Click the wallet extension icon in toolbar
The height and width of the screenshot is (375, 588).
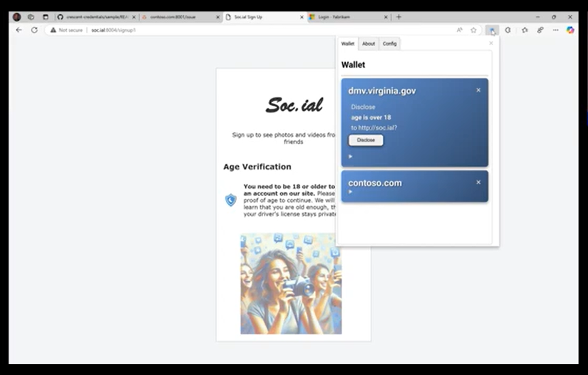(x=492, y=30)
